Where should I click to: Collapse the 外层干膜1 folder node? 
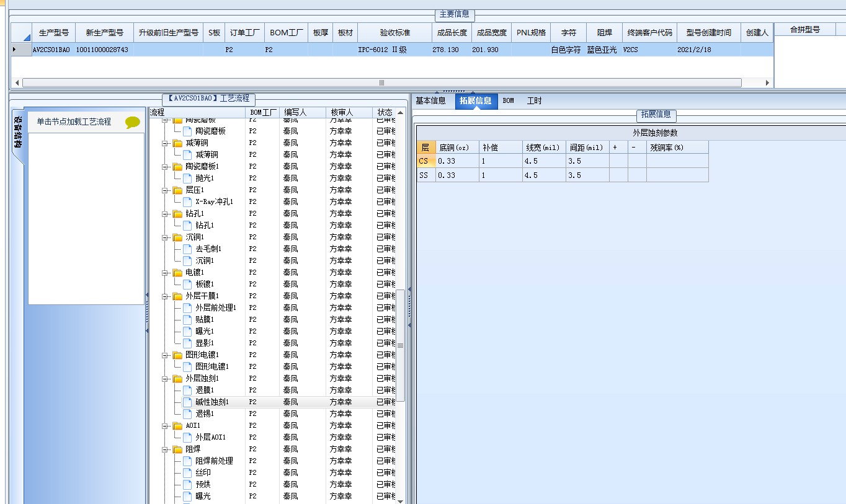pyautogui.click(x=166, y=296)
